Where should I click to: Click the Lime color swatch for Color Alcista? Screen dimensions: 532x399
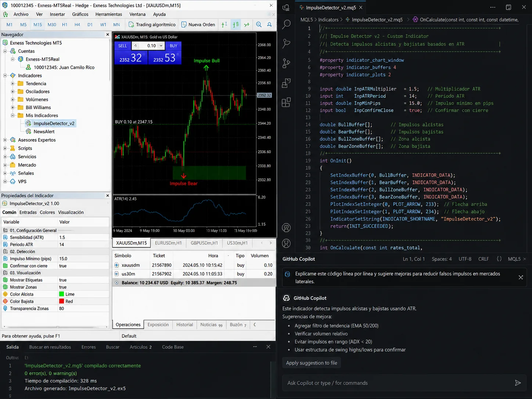pyautogui.click(x=62, y=294)
